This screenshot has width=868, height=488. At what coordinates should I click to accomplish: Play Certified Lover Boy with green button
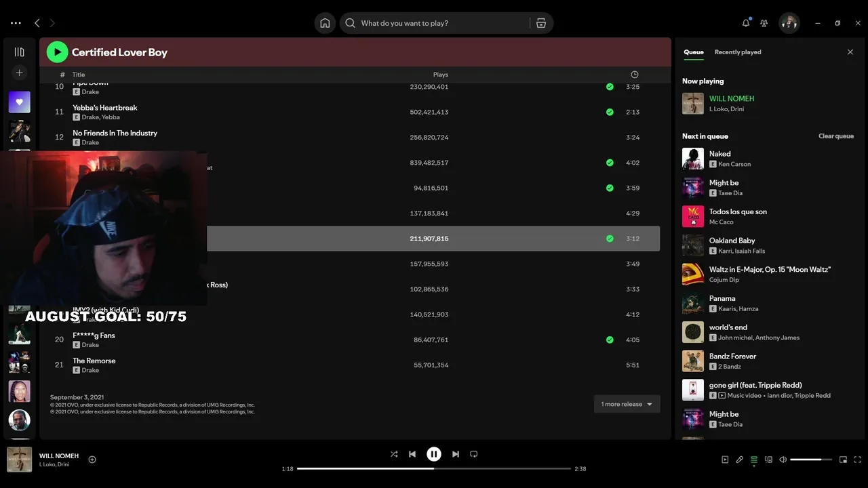57,52
